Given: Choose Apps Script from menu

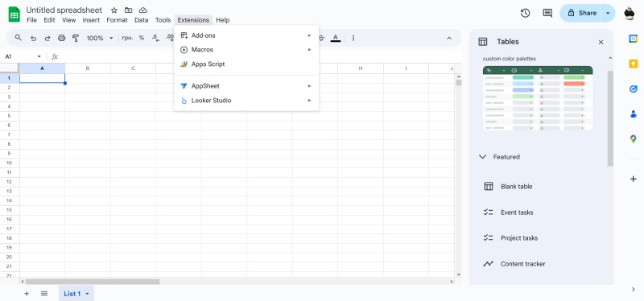Looking at the screenshot, I should pyautogui.click(x=246, y=64).
